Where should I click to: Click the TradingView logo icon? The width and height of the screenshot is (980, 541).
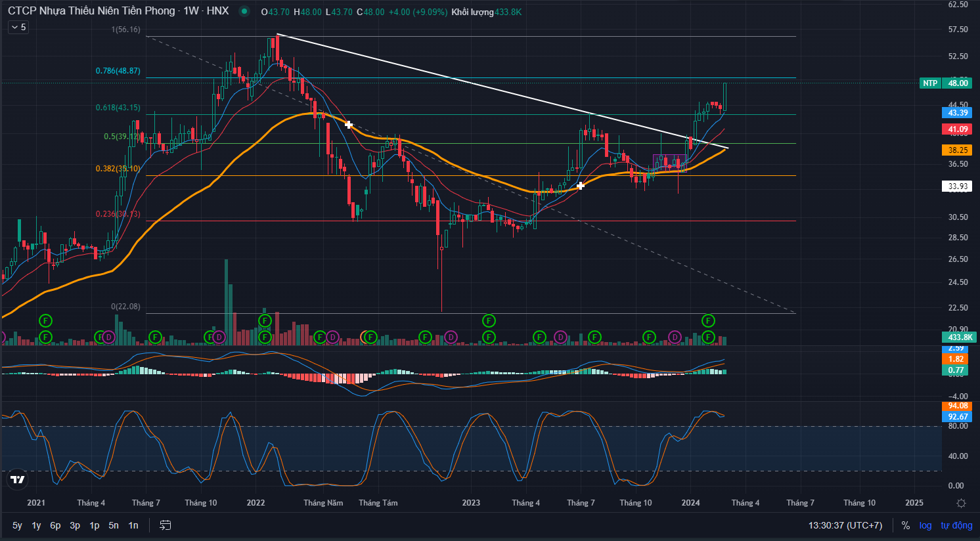[x=18, y=480]
